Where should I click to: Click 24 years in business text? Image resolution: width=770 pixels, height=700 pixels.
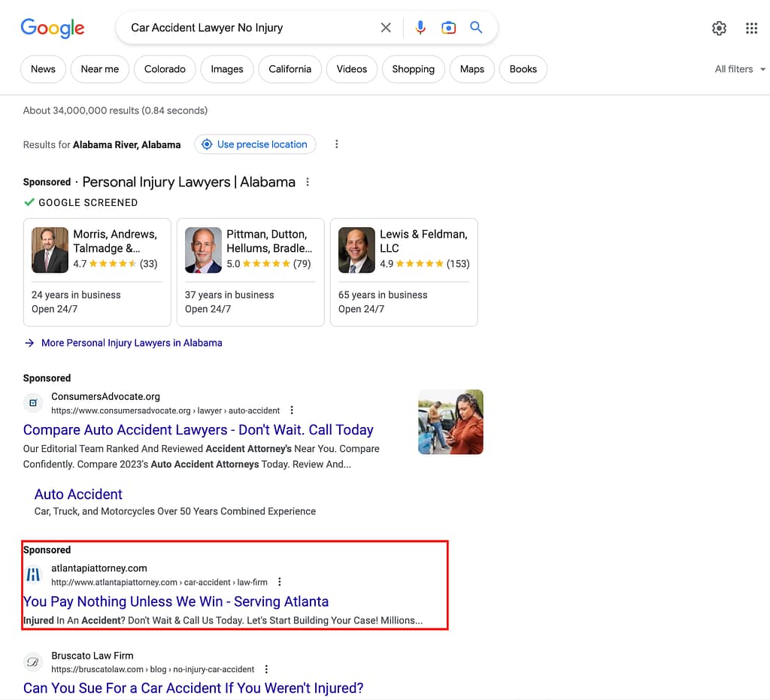(x=76, y=295)
